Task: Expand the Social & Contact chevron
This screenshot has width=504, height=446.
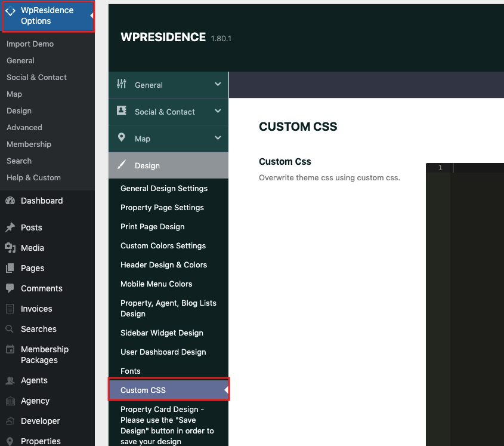Action: [218, 111]
